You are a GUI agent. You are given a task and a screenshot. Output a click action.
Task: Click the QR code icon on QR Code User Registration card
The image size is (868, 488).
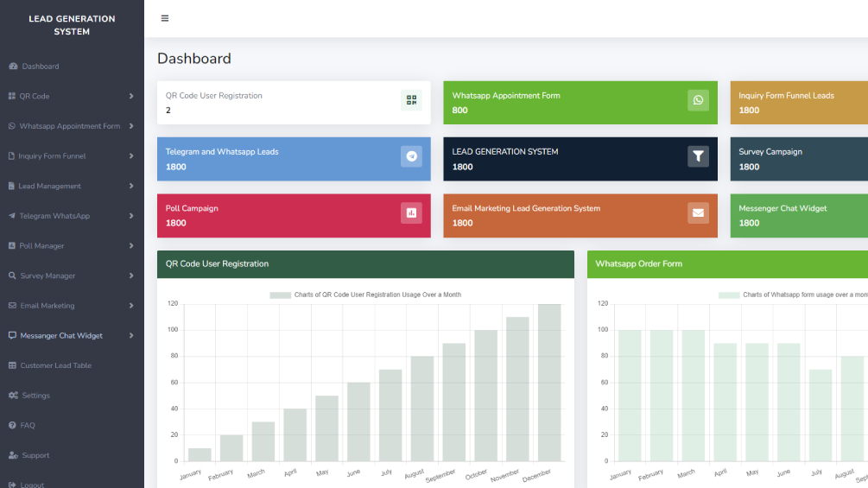[x=411, y=100]
